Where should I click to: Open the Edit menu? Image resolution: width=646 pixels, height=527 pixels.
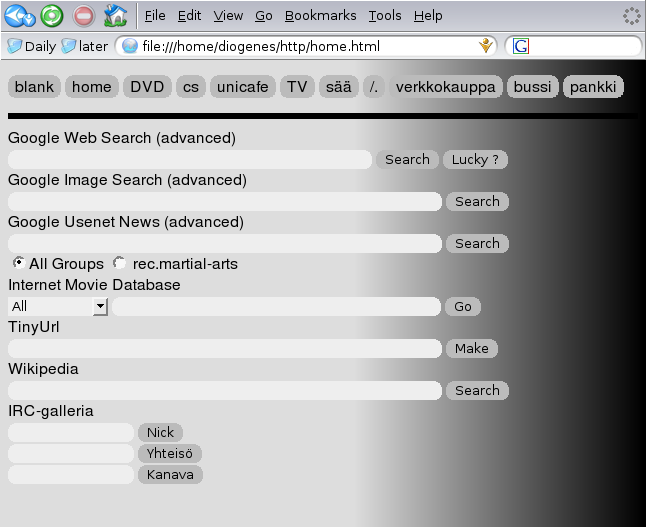(189, 16)
